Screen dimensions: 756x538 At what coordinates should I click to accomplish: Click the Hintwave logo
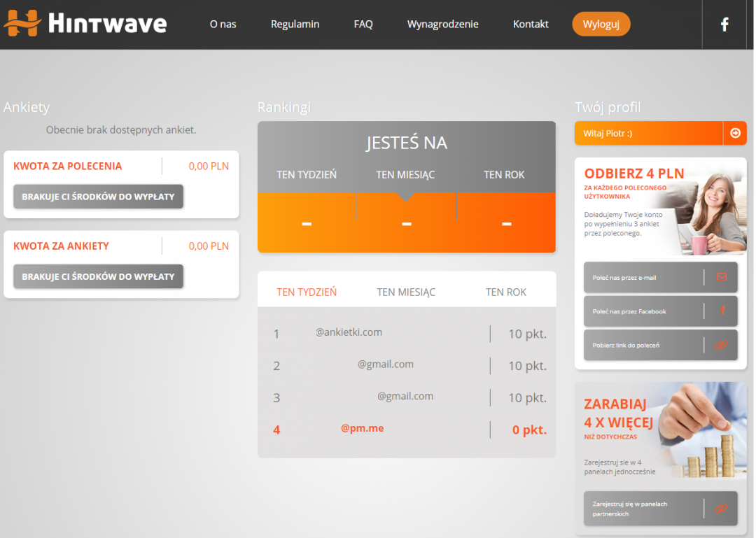tap(85, 24)
